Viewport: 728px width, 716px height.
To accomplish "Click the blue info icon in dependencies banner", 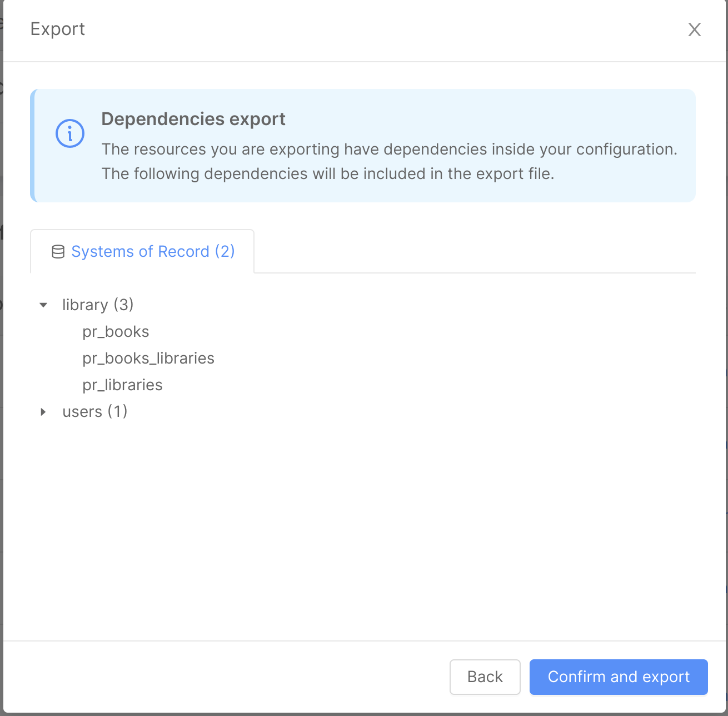I will (x=69, y=133).
